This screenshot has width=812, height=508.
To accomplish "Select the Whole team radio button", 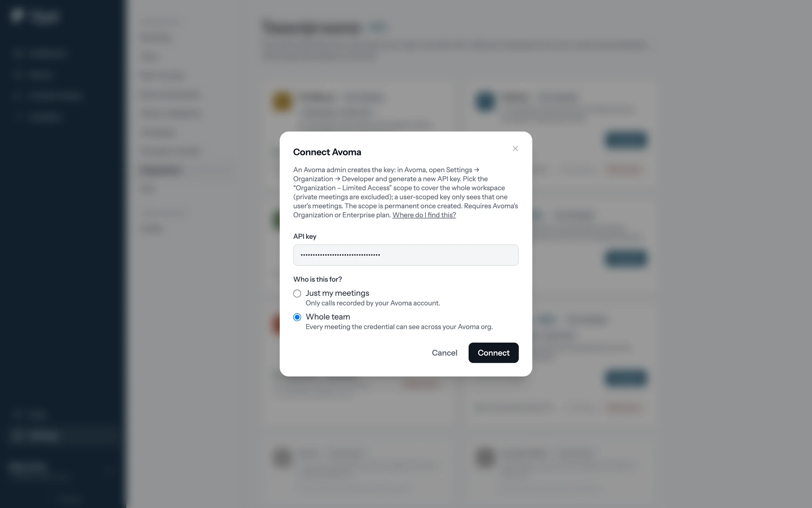I will pos(297,317).
